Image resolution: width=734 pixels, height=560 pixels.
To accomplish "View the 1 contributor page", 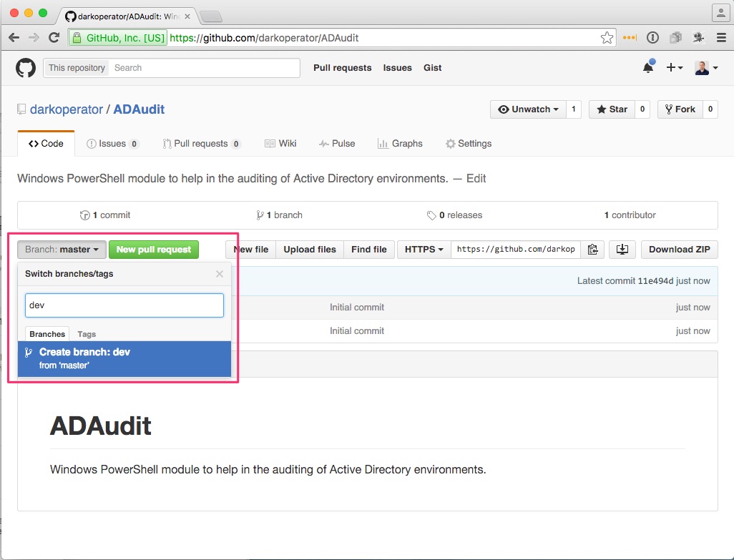I will 630,215.
